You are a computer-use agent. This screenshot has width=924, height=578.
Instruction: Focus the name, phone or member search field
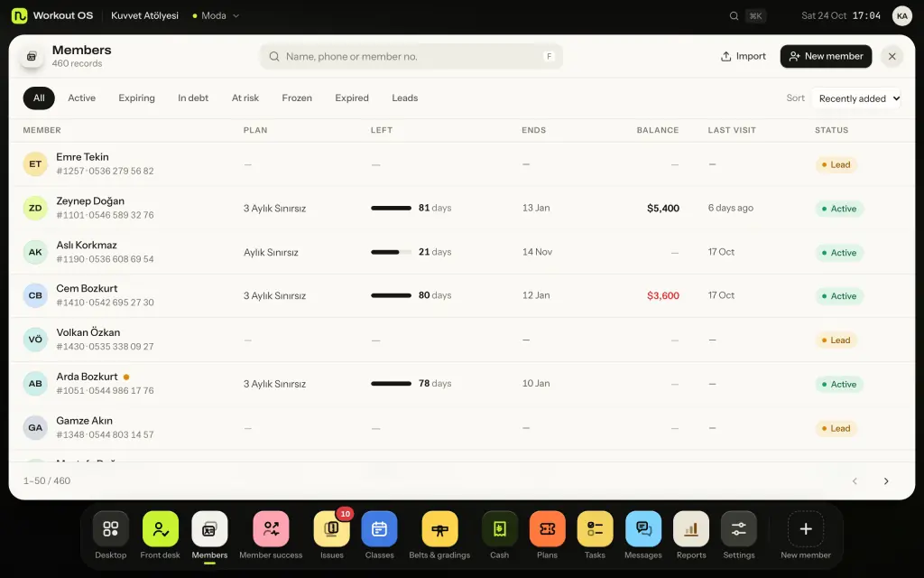(x=411, y=56)
